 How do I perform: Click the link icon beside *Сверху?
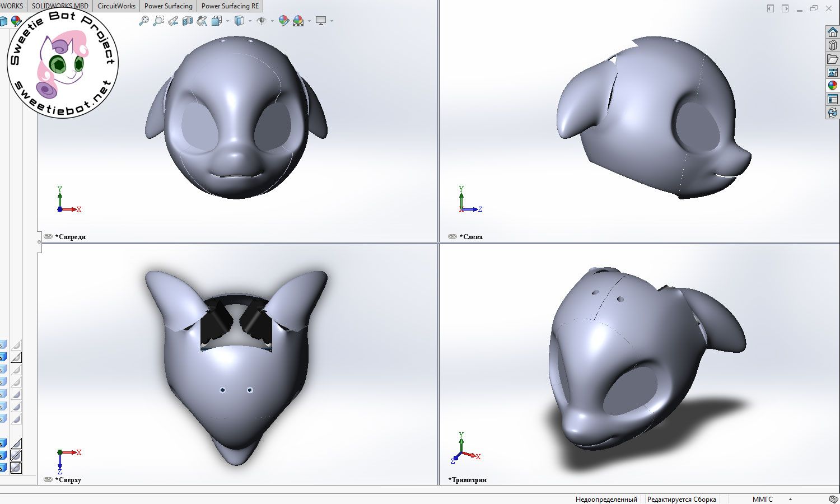(x=48, y=479)
